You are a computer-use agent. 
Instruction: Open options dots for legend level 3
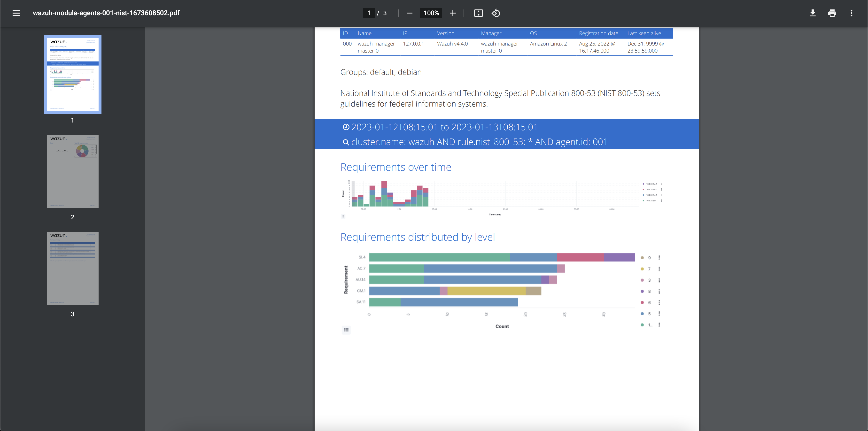pyautogui.click(x=659, y=280)
